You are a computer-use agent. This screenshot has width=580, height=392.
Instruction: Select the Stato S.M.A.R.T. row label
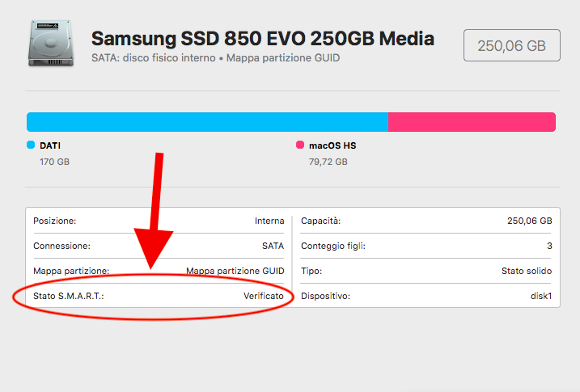pyautogui.click(x=69, y=296)
